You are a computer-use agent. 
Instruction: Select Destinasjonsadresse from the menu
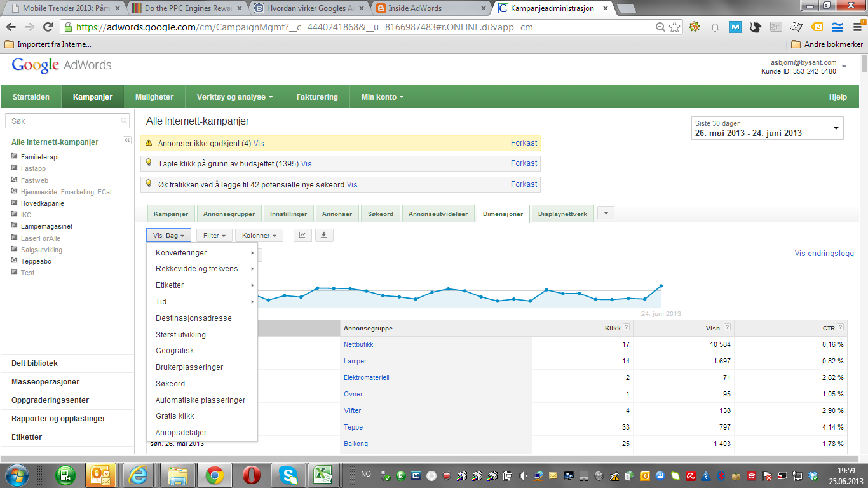(202, 318)
